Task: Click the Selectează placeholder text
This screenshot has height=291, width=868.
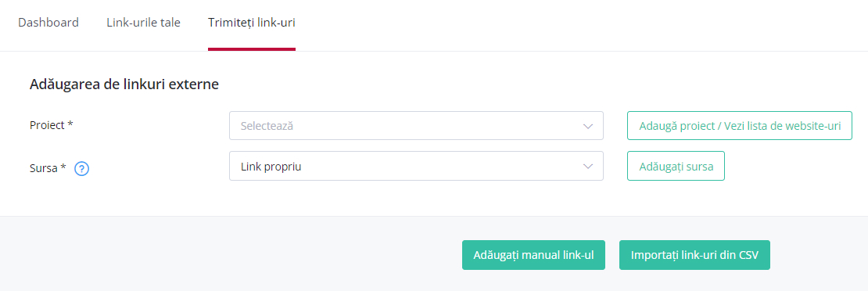Action: coord(267,126)
